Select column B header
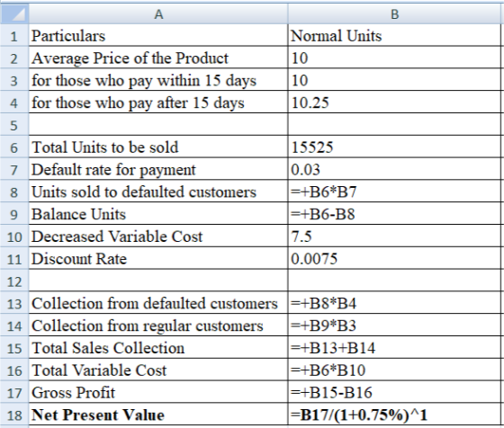The image size is (504, 428). (x=395, y=13)
